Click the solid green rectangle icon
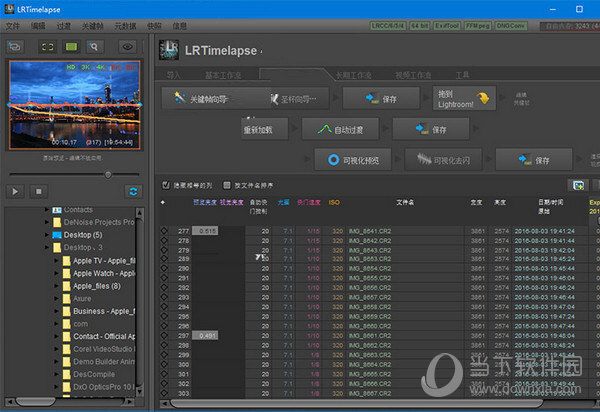 pyautogui.click(x=71, y=47)
